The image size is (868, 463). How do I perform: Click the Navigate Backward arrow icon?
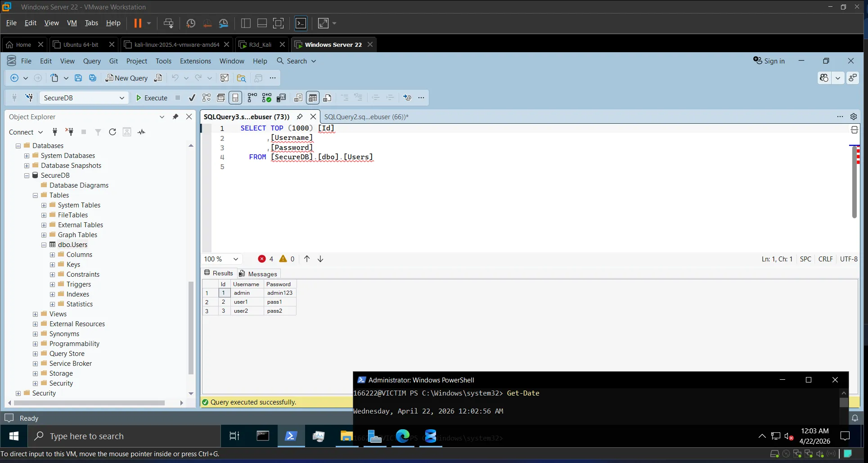pyautogui.click(x=14, y=78)
